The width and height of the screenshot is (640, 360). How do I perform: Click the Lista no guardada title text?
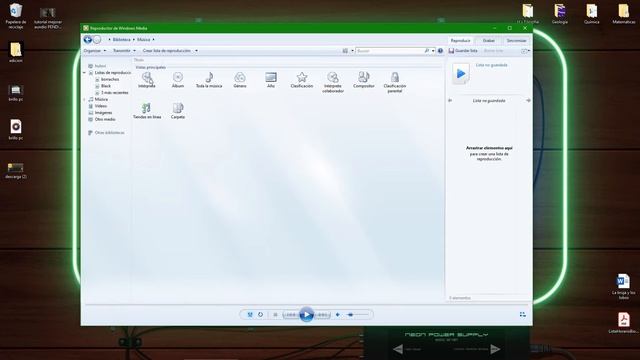(491, 65)
